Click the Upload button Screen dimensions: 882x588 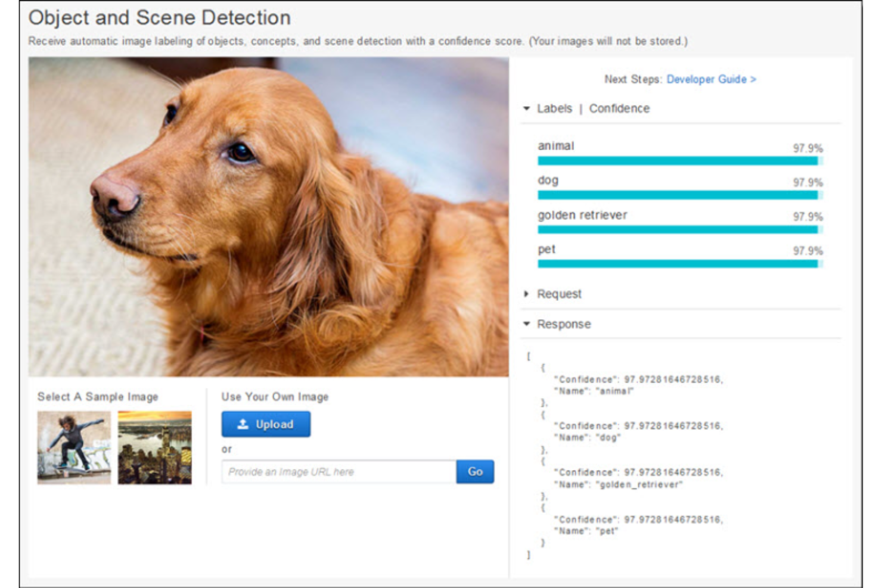266,424
